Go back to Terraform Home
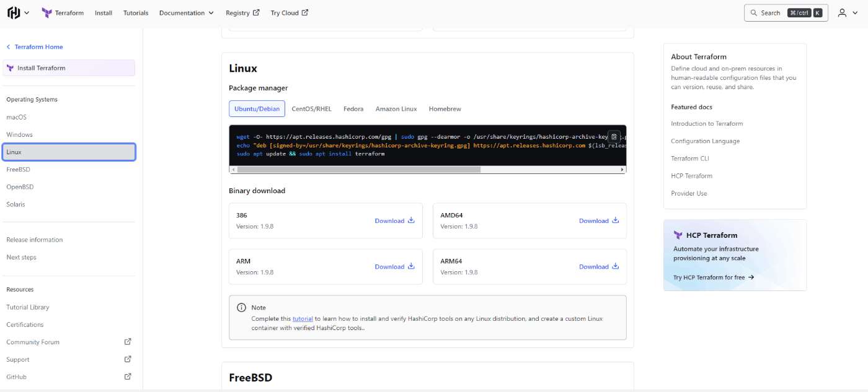The height and width of the screenshot is (392, 868). click(x=35, y=47)
